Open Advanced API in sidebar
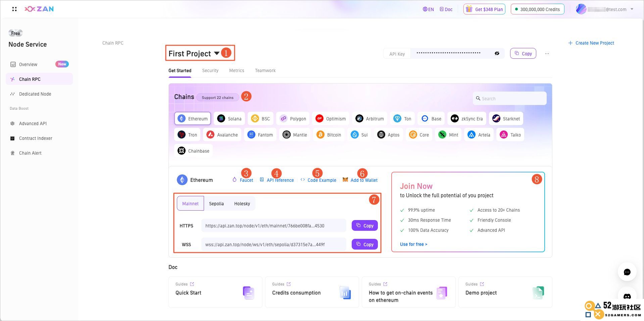The image size is (644, 321). [39, 123]
